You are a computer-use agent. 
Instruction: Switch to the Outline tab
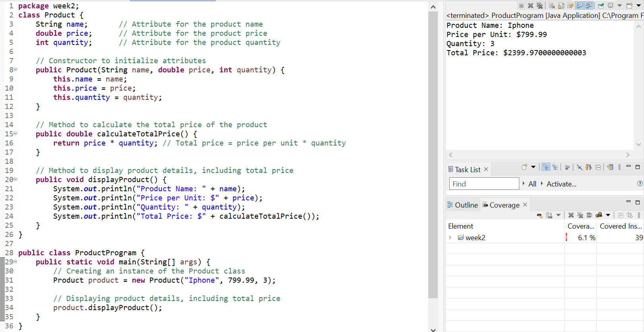click(x=462, y=205)
